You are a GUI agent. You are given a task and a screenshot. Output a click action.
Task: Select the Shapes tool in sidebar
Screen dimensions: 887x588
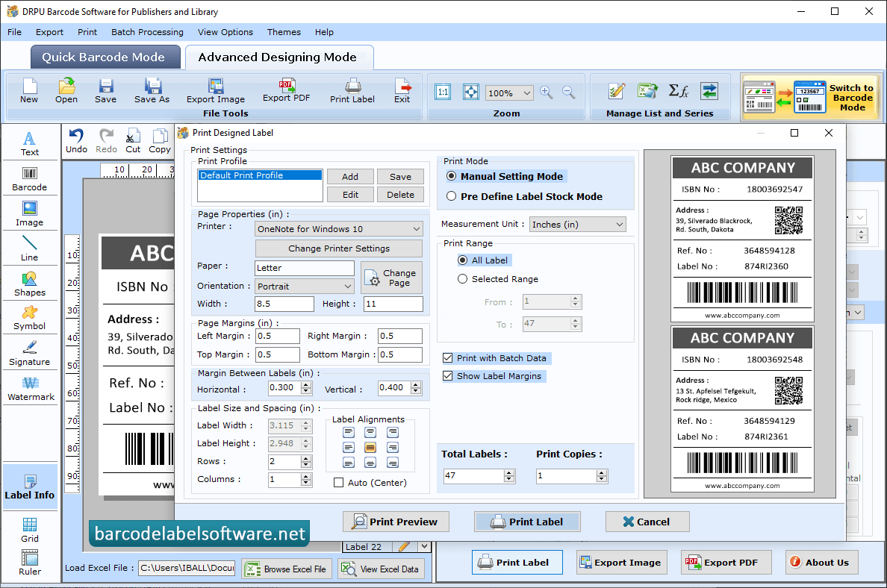point(29,284)
